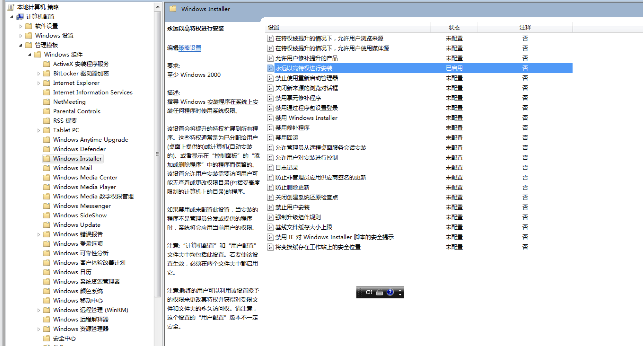Screen dimensions: 644x346
Task: Expand the Windows 设置 node
Action: click(x=20, y=36)
